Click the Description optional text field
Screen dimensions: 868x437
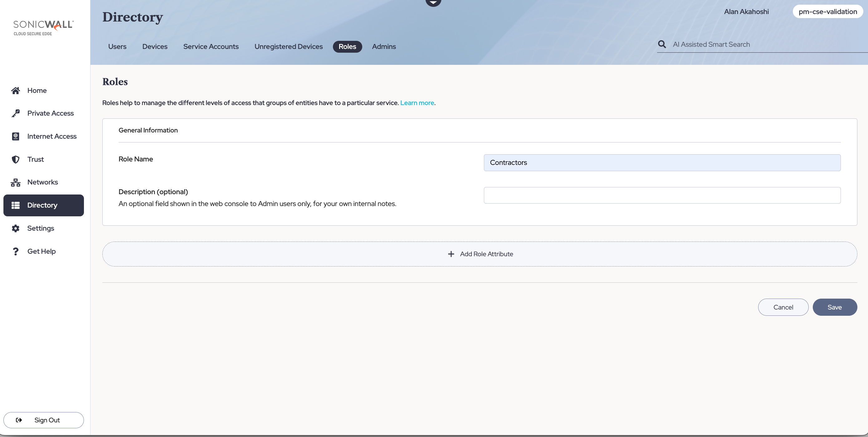tap(662, 195)
